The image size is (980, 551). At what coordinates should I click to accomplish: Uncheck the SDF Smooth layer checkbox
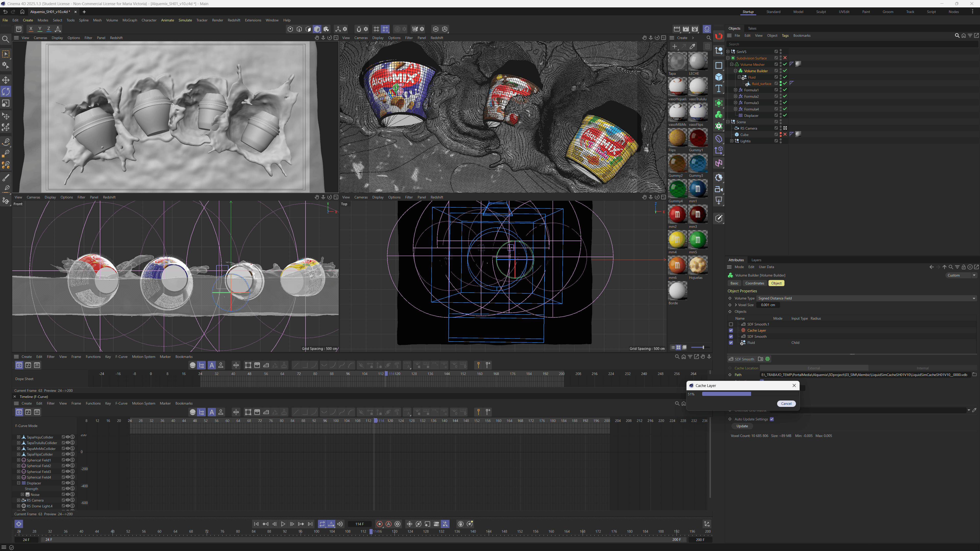[x=731, y=336]
